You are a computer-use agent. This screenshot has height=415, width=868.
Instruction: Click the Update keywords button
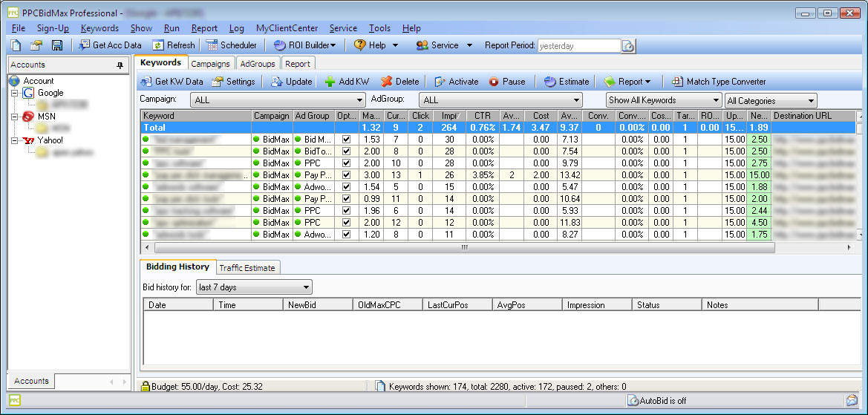tap(292, 82)
